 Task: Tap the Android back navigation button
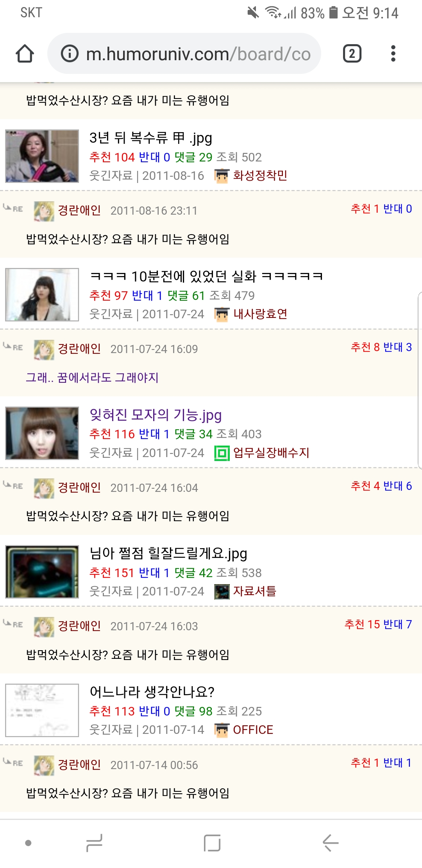331,843
